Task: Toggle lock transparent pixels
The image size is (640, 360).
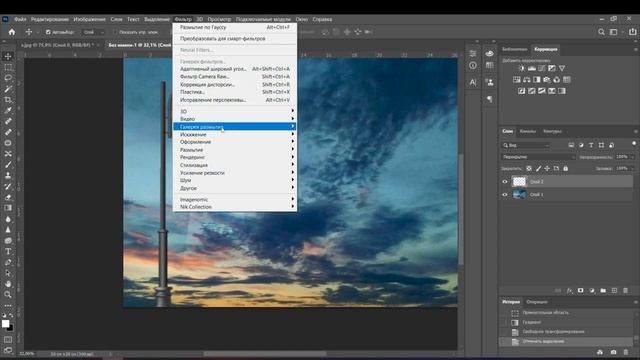Action: tap(529, 168)
